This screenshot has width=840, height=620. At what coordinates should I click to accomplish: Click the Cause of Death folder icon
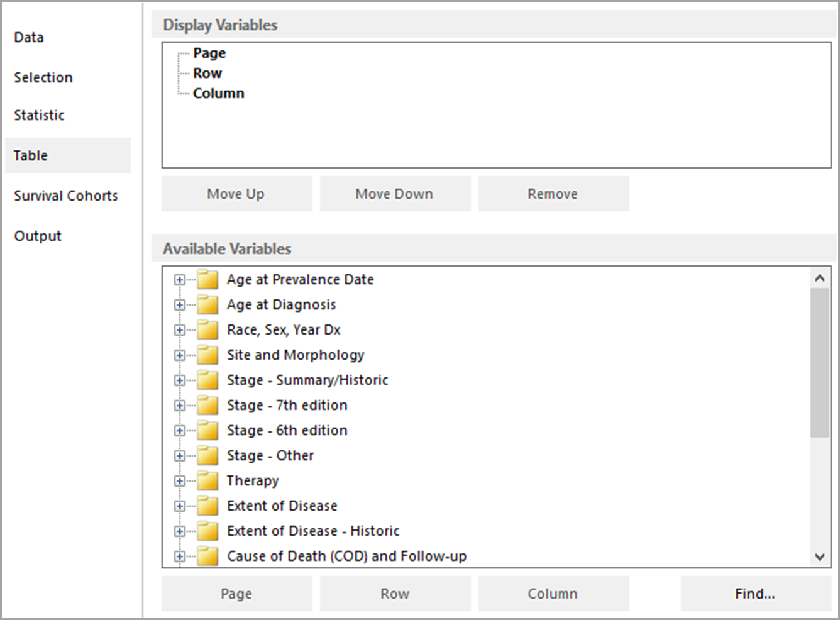[207, 556]
